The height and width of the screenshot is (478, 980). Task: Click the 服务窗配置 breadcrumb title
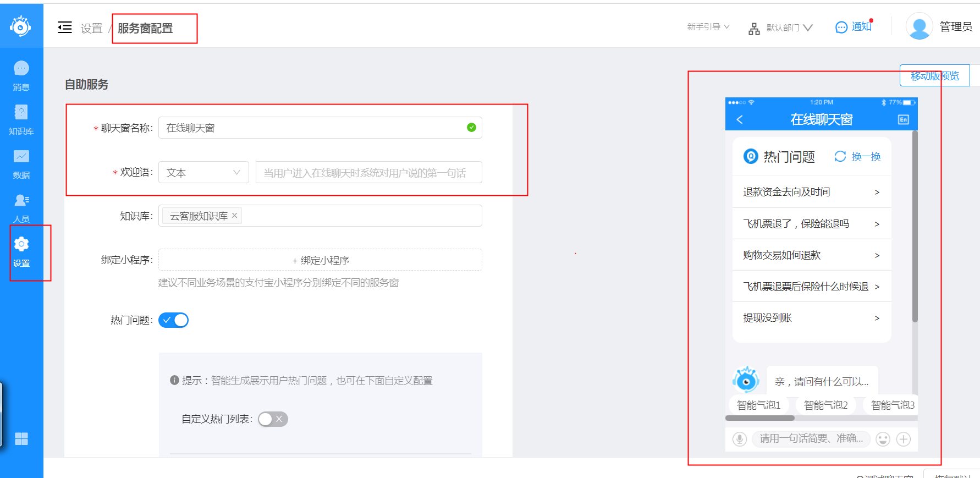(145, 28)
